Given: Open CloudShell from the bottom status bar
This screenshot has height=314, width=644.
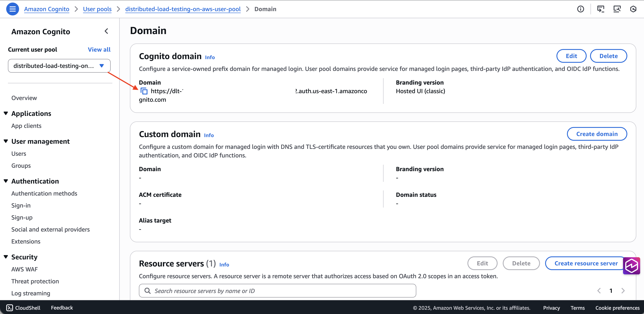Looking at the screenshot, I should point(23,308).
